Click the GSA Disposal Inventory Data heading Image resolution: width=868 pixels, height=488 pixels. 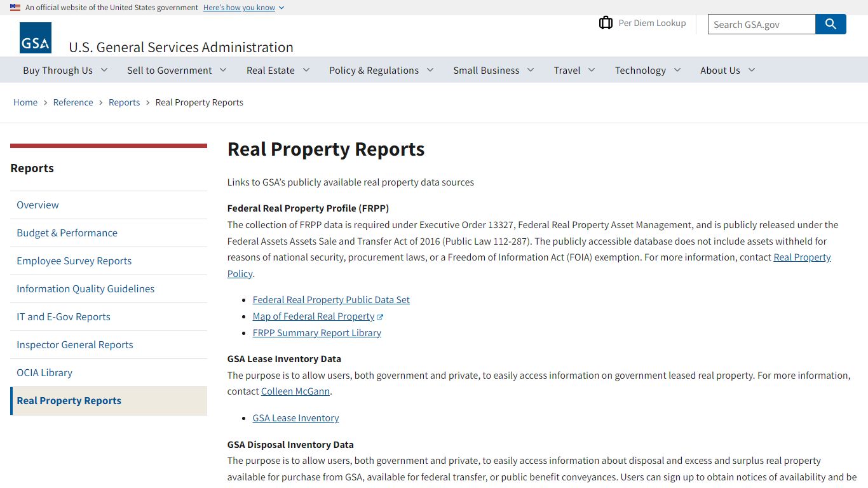pos(290,445)
